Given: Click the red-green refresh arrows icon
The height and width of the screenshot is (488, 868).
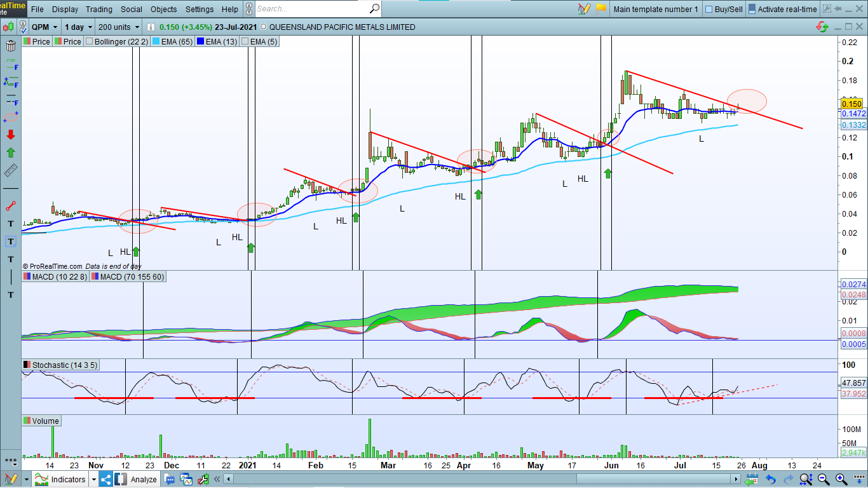Looking at the screenshot, I should coord(822,27).
